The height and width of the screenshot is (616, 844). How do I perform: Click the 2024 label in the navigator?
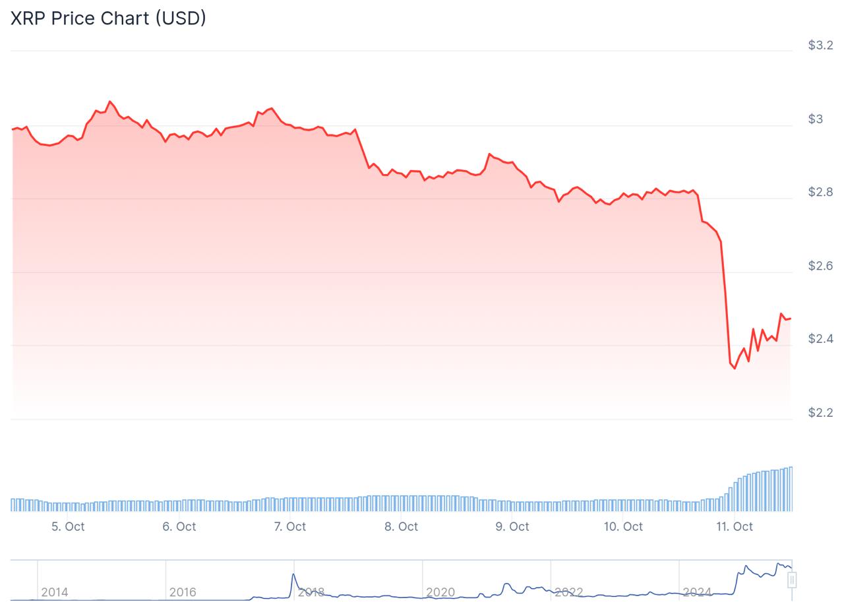click(x=697, y=592)
